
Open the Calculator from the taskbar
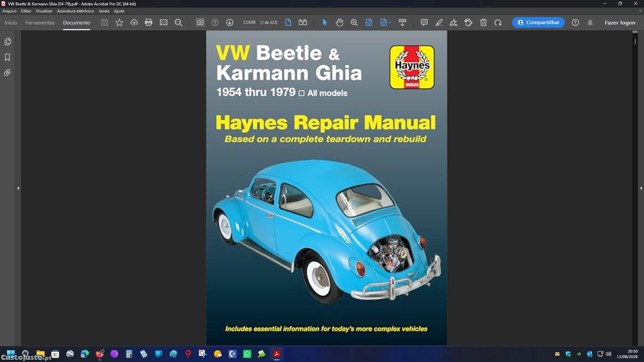point(129,354)
